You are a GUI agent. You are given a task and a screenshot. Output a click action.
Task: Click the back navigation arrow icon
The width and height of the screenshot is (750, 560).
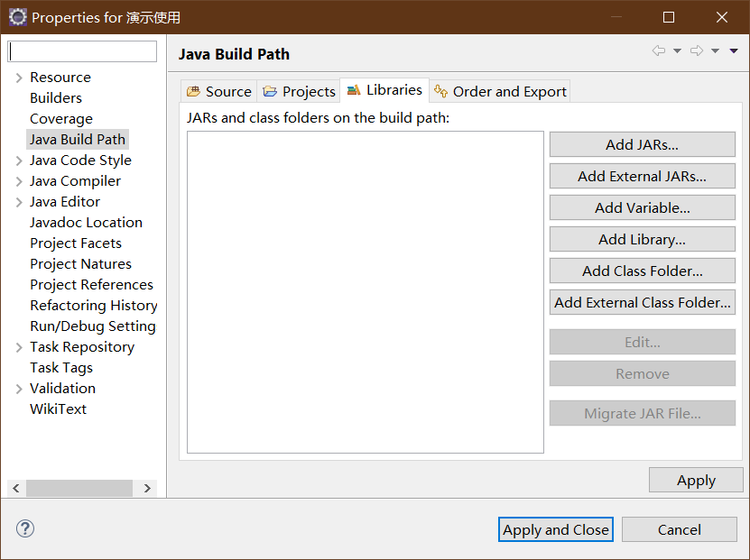click(x=659, y=50)
